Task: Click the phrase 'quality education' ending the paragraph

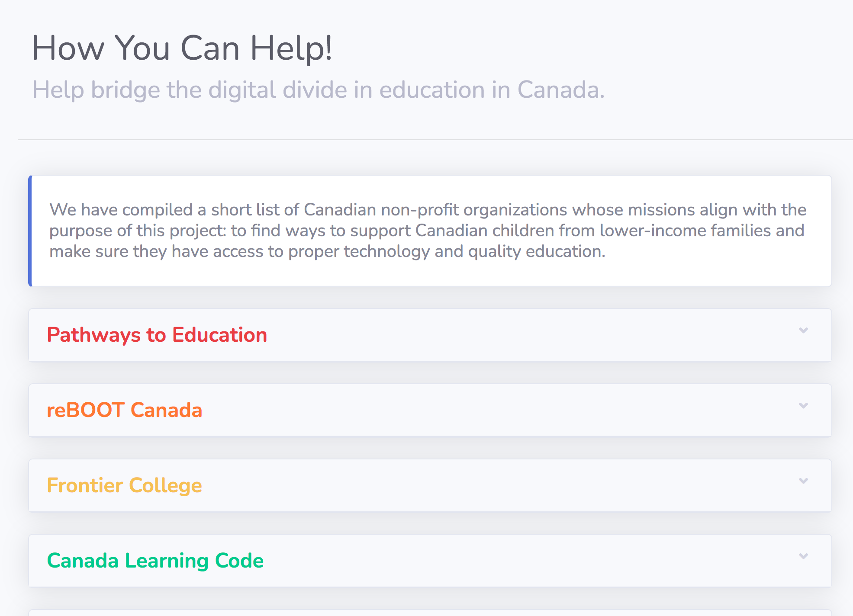Action: coord(537,251)
